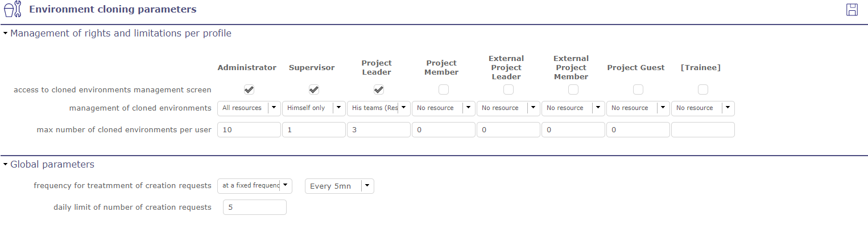This screenshot has height=232, width=868.
Task: Check the Project Guest access checkbox
Action: pyautogui.click(x=638, y=89)
